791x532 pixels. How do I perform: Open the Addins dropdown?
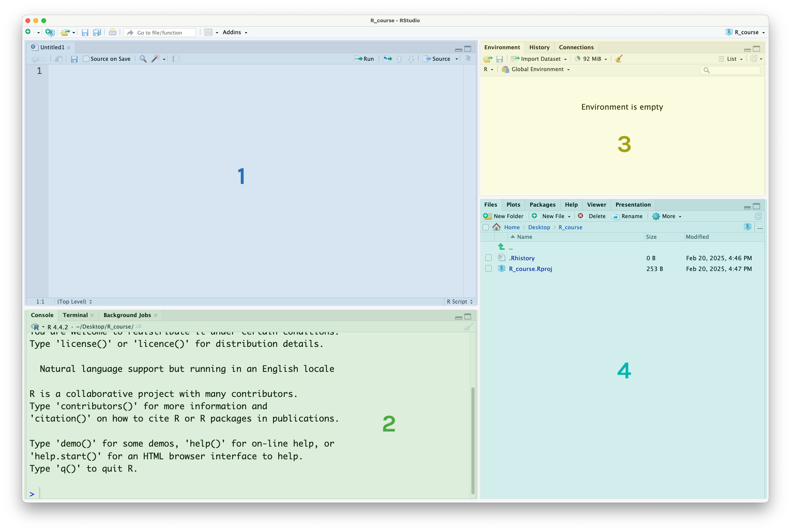(235, 33)
